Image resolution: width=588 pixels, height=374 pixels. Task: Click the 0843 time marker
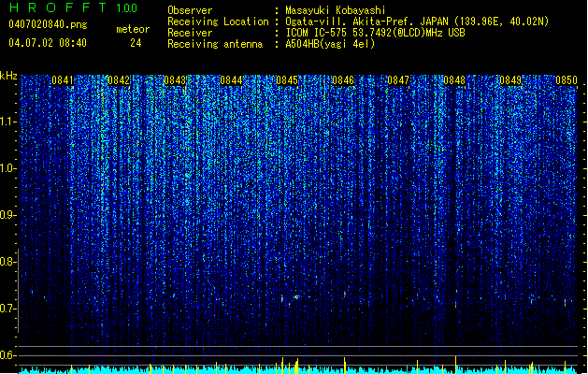point(175,80)
